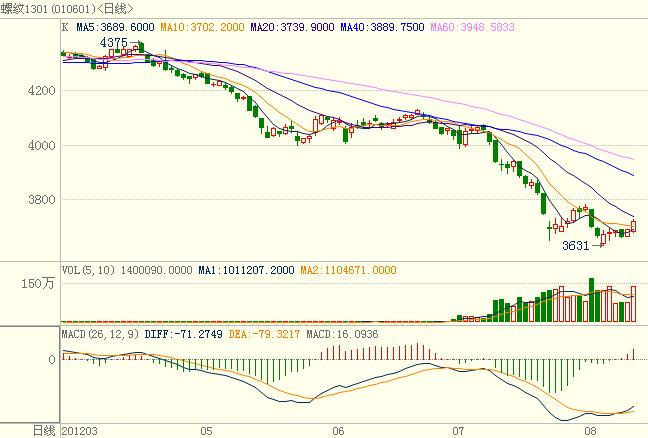The image size is (648, 438).
Task: Click the 06 month marker on time axis
Action: click(338, 430)
